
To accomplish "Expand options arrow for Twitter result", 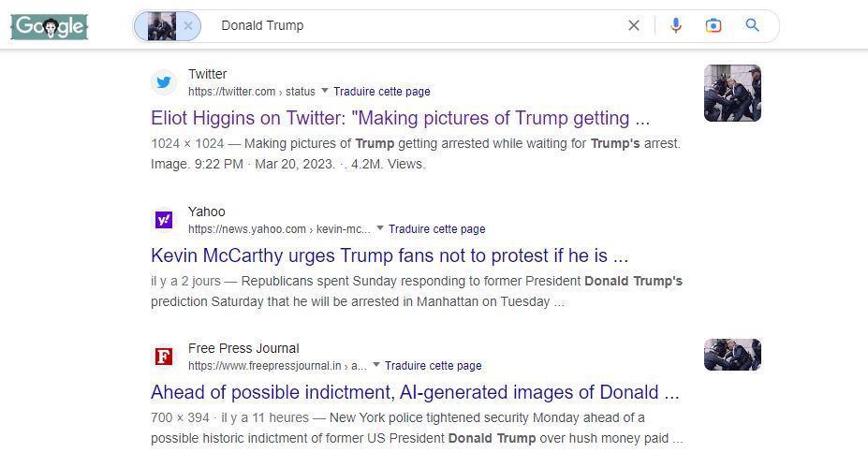I will click(325, 91).
